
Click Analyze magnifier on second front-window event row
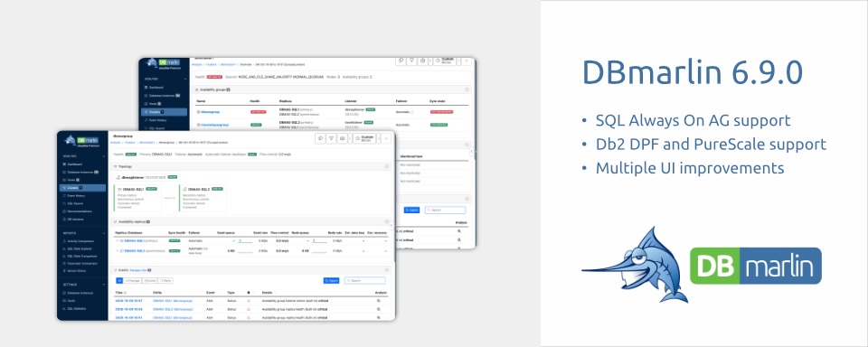pos(379,309)
